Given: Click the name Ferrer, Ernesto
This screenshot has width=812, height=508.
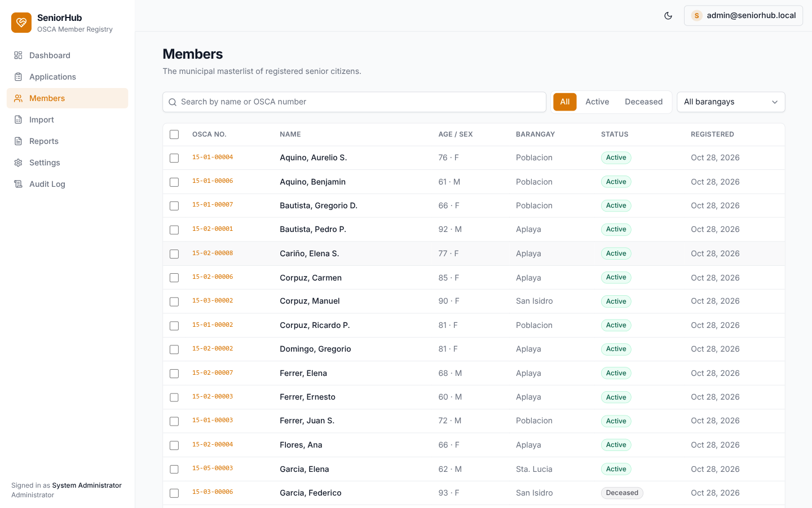Looking at the screenshot, I should (x=307, y=397).
